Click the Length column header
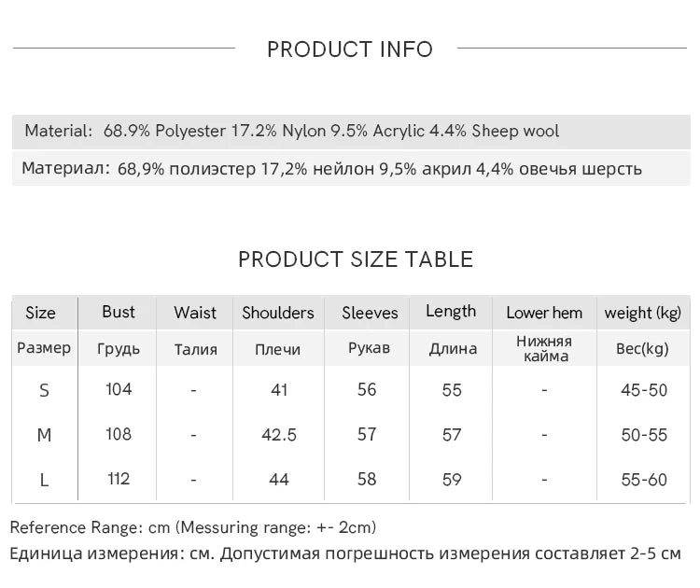The image size is (700, 588). [x=451, y=312]
